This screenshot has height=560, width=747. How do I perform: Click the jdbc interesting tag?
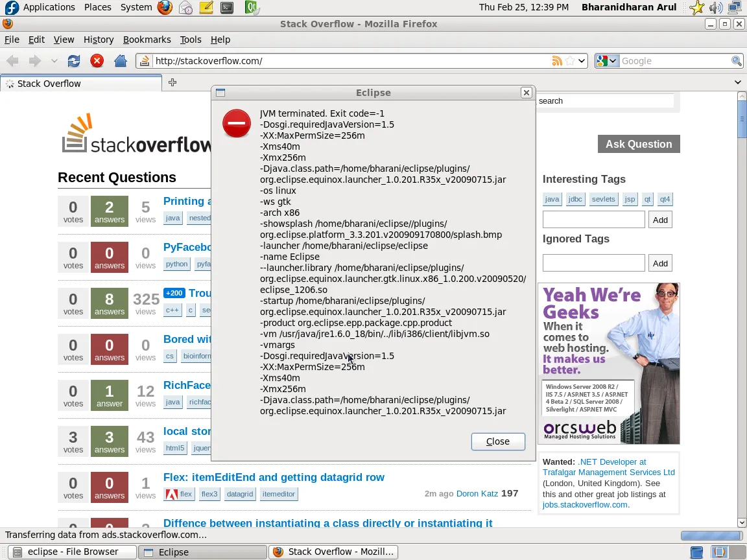pyautogui.click(x=575, y=199)
